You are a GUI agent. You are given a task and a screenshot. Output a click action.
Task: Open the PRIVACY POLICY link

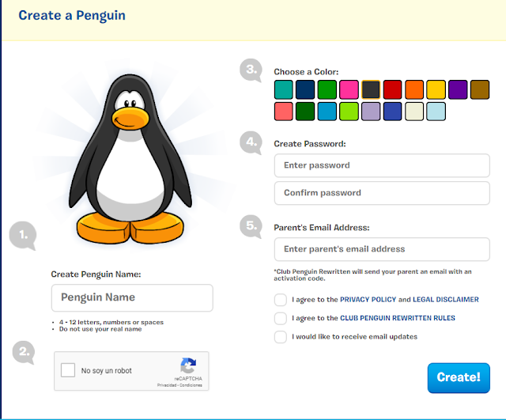tap(368, 300)
